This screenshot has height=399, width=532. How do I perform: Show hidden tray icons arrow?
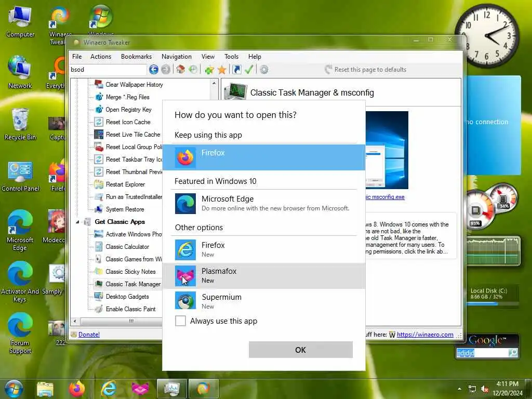[459, 389]
